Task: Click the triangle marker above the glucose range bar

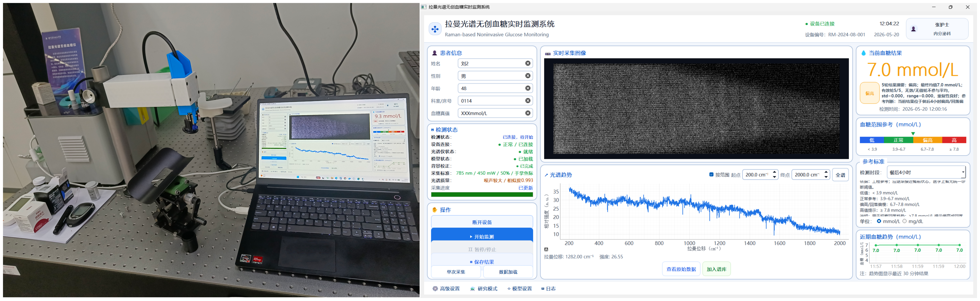Action: coord(913,134)
